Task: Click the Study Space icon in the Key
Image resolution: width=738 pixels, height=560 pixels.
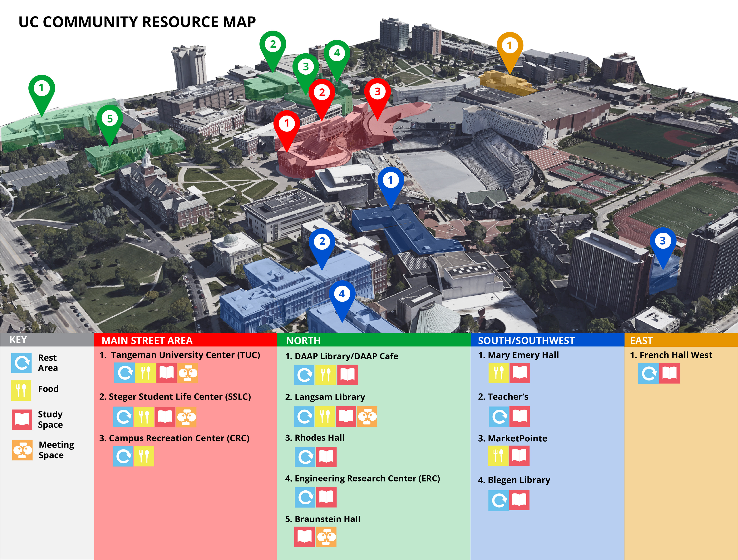Action: (22, 420)
